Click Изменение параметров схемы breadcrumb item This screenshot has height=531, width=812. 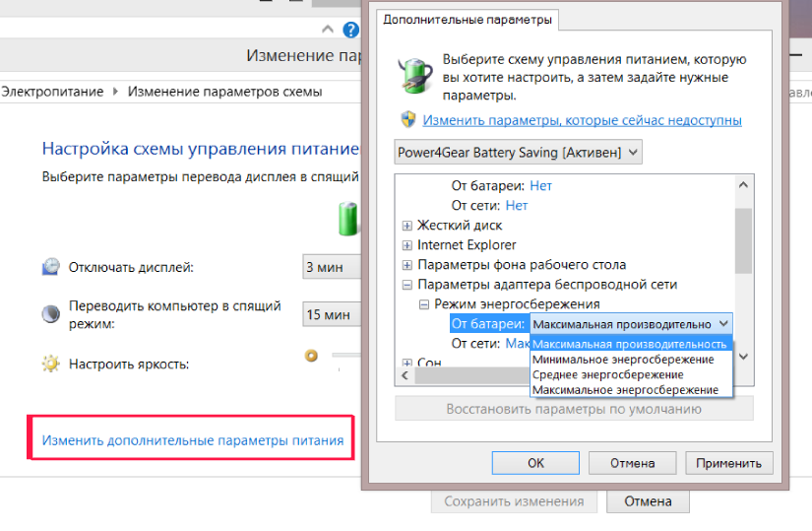click(224, 92)
